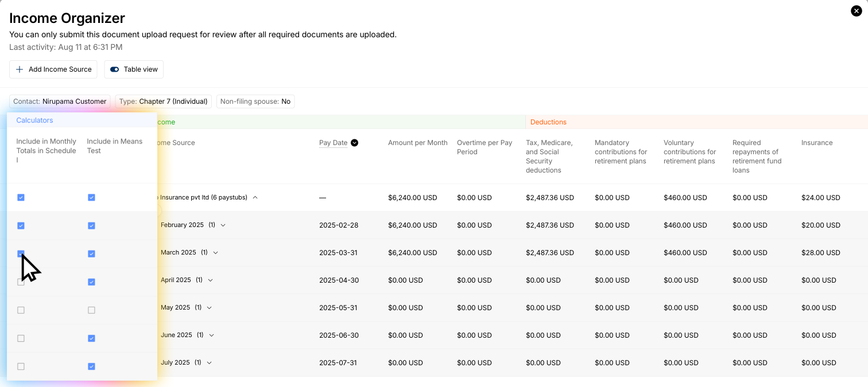Click the plus icon for Add Income Source
Viewport: 868px width, 387px height.
[x=20, y=69]
